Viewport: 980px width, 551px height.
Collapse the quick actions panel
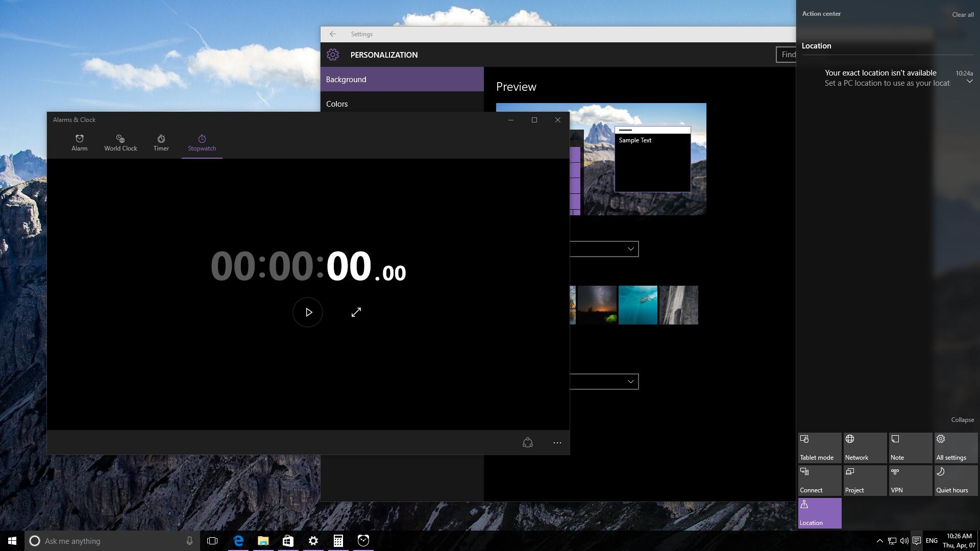pos(962,420)
